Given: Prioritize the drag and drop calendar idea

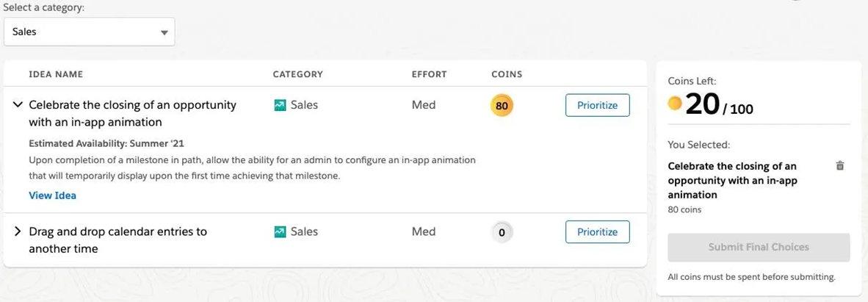Looking at the screenshot, I should (597, 231).
